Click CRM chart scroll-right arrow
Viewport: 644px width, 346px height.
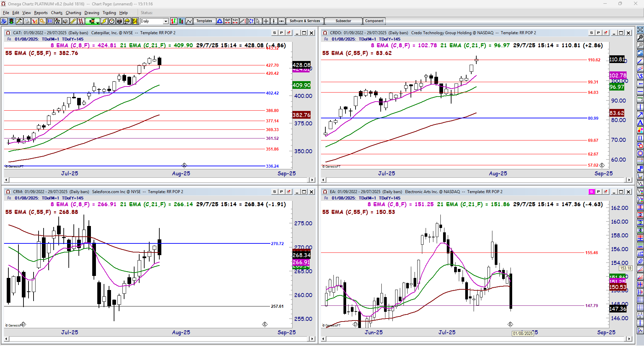click(312, 339)
